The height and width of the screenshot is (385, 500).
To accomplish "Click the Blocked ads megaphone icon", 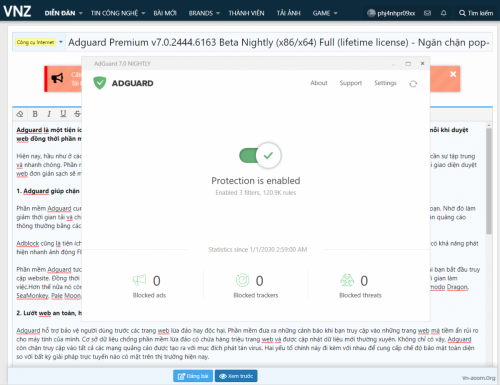I will (139, 280).
